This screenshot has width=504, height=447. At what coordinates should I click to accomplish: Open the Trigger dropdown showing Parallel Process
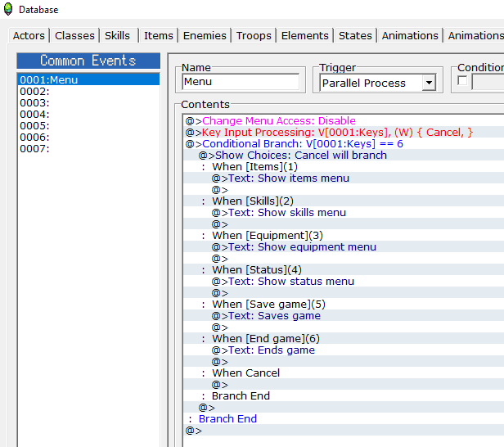pos(378,83)
